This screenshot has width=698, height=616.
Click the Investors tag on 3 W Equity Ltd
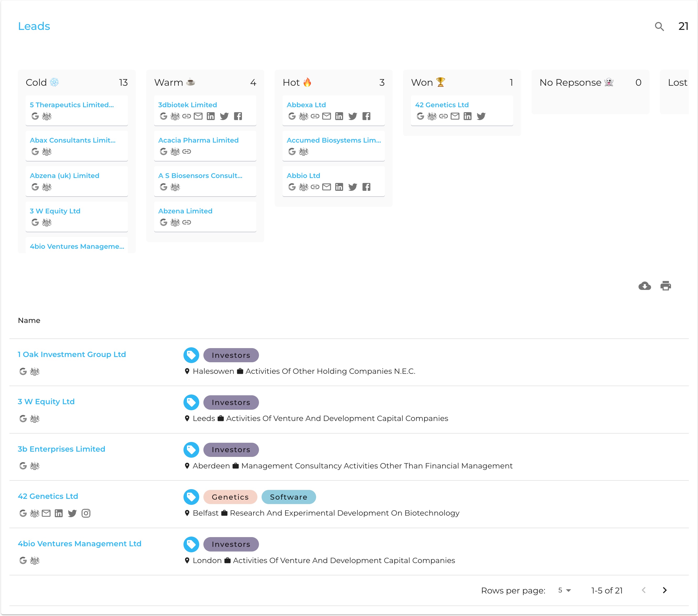pyautogui.click(x=231, y=403)
